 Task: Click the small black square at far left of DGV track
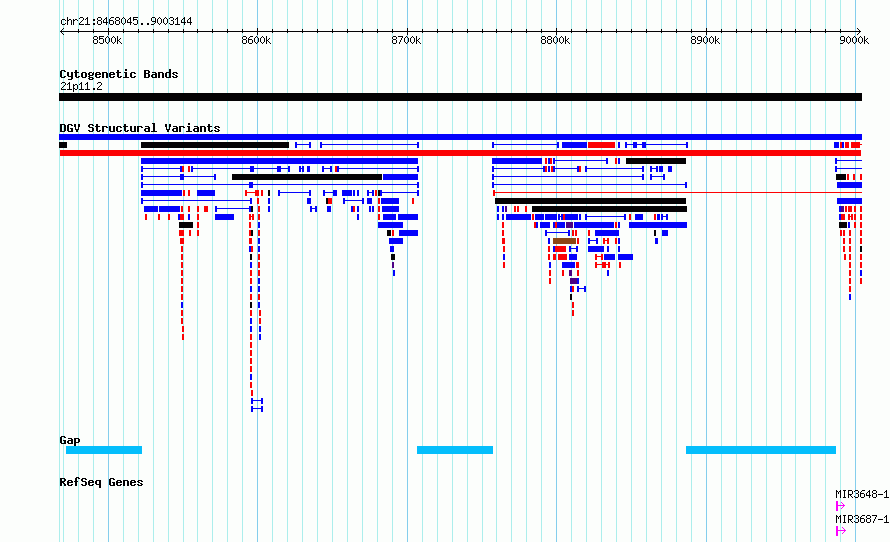coord(63,145)
